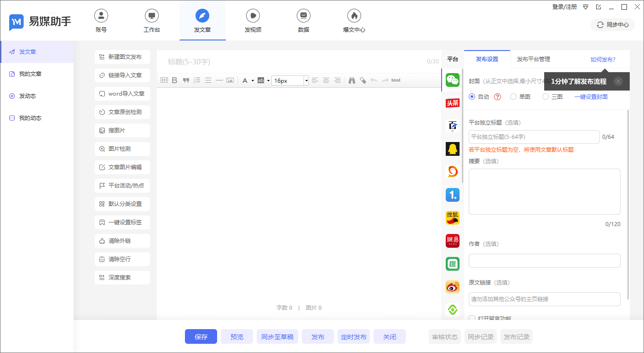
Task: Select the Toutiao (头条) platform icon
Action: 453,103
